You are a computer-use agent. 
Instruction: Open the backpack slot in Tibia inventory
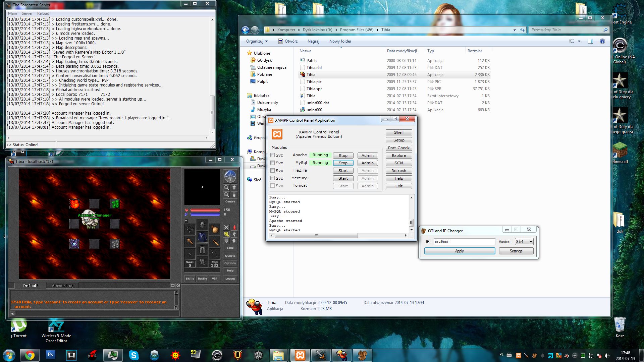click(215, 229)
